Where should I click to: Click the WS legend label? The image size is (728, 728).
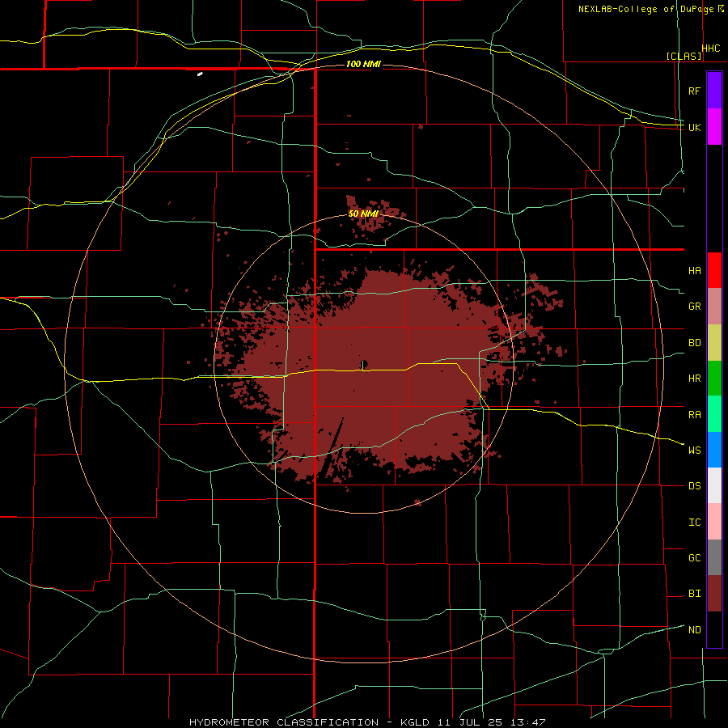click(694, 451)
